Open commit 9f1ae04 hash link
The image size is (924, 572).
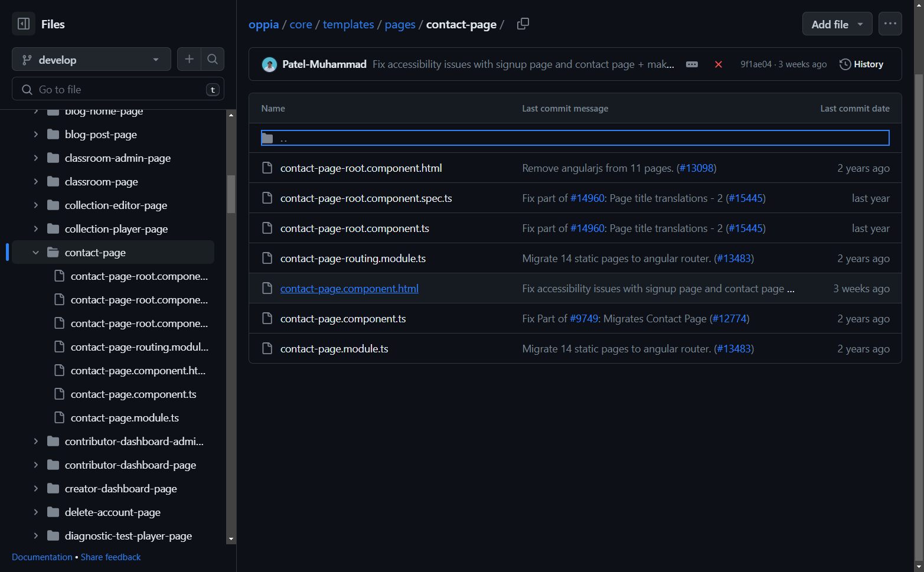pos(756,64)
